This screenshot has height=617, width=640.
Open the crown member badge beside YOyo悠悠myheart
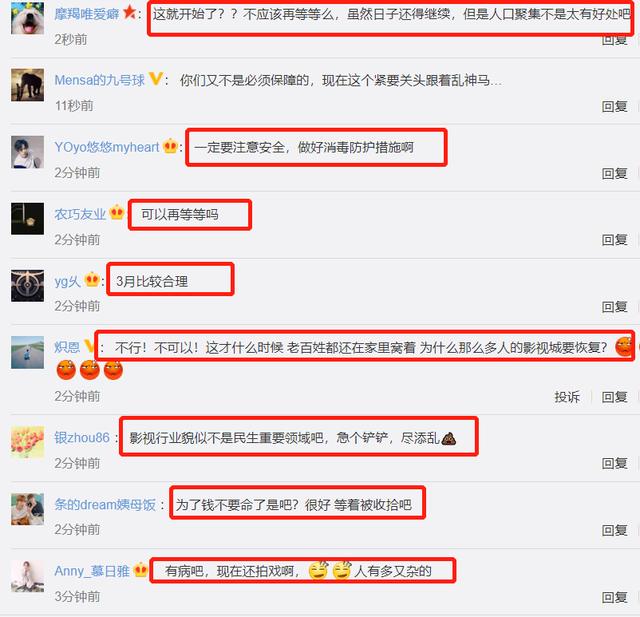170,146
